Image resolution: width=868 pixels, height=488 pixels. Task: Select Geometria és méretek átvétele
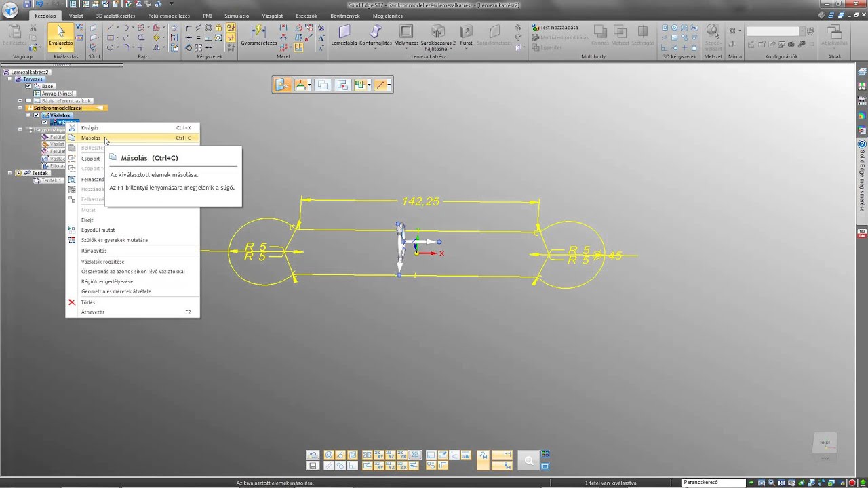pyautogui.click(x=133, y=291)
